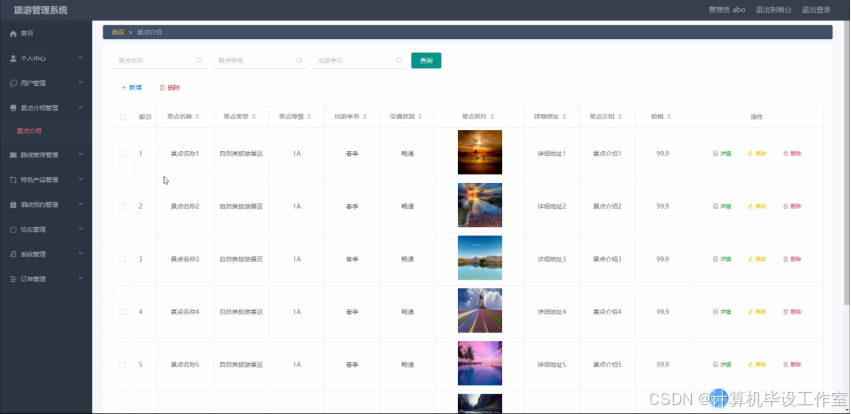Open the lake photo in row 景点名称3
Screen dimensions: 851x414
click(480, 258)
